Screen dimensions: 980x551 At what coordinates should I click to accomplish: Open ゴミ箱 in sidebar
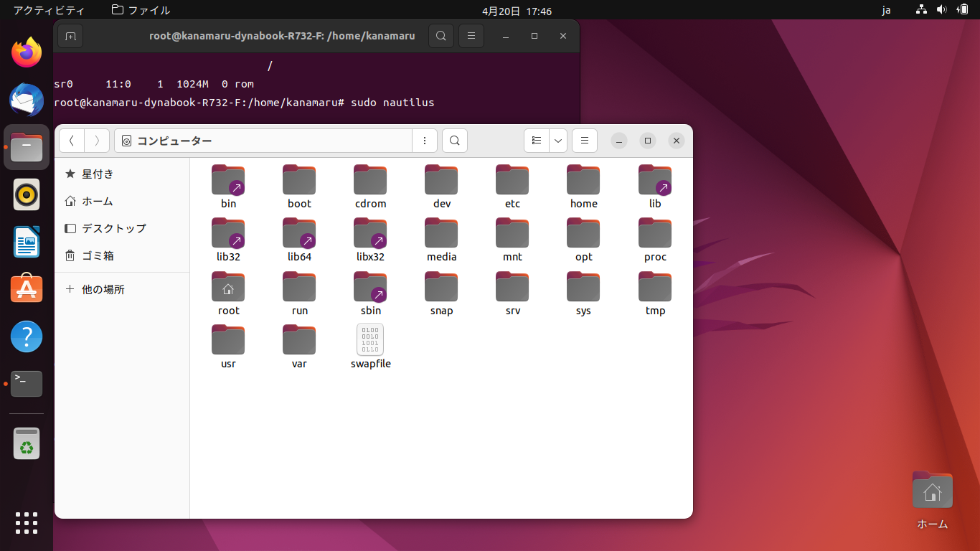coord(122,255)
